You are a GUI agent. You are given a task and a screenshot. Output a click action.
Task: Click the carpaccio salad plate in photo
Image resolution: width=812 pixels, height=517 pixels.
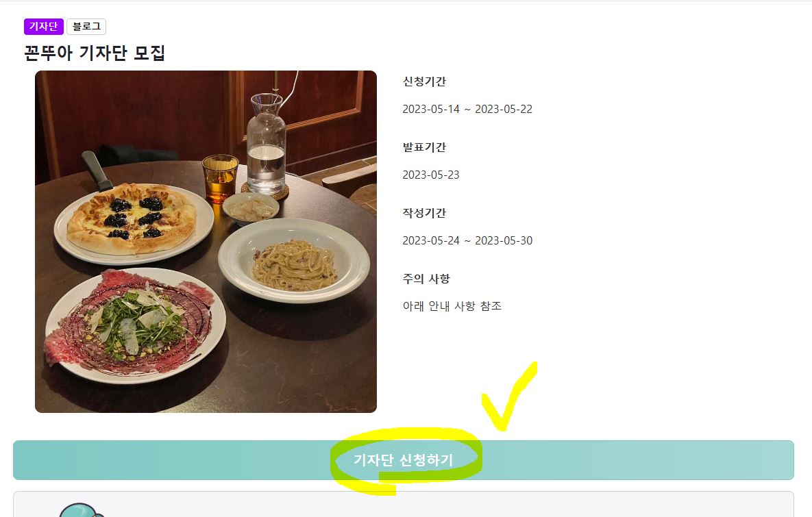click(x=134, y=325)
